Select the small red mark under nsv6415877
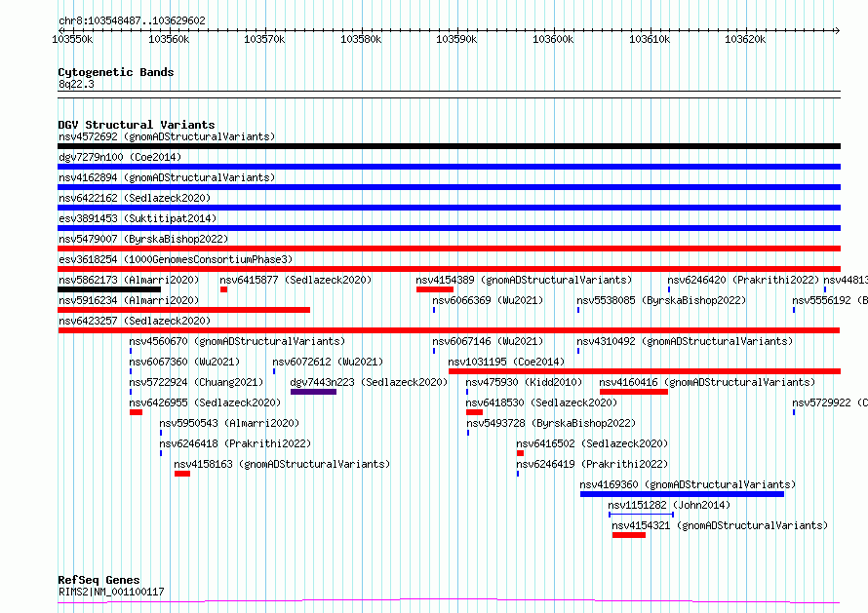868x613 pixels. pos(223,289)
